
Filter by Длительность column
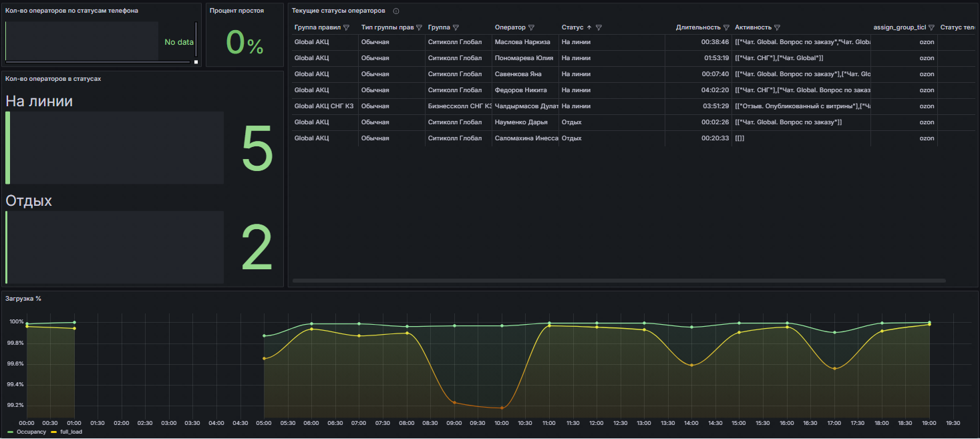pos(726,28)
